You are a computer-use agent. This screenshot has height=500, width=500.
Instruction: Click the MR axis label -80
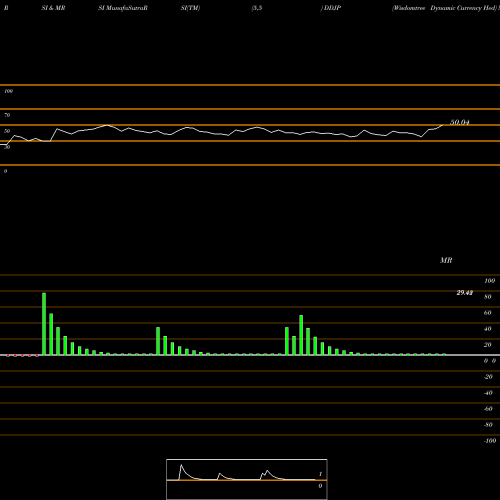point(488,425)
